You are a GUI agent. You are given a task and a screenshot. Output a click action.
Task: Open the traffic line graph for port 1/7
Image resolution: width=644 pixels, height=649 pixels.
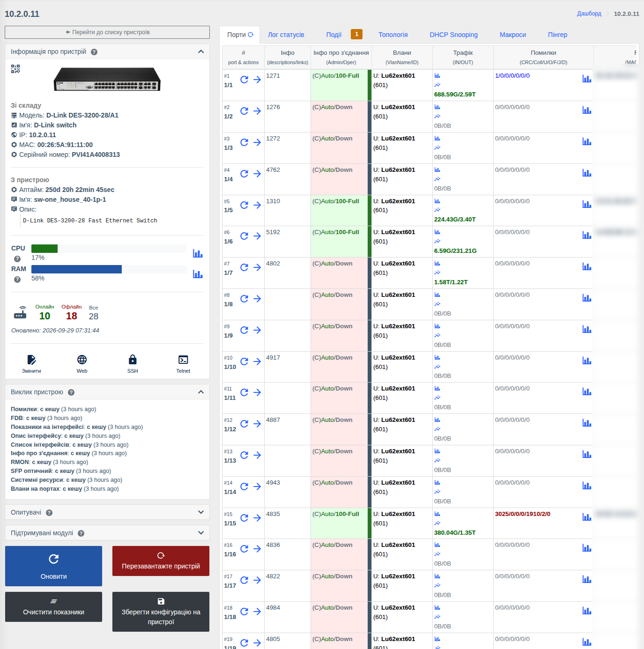pyautogui.click(x=437, y=273)
